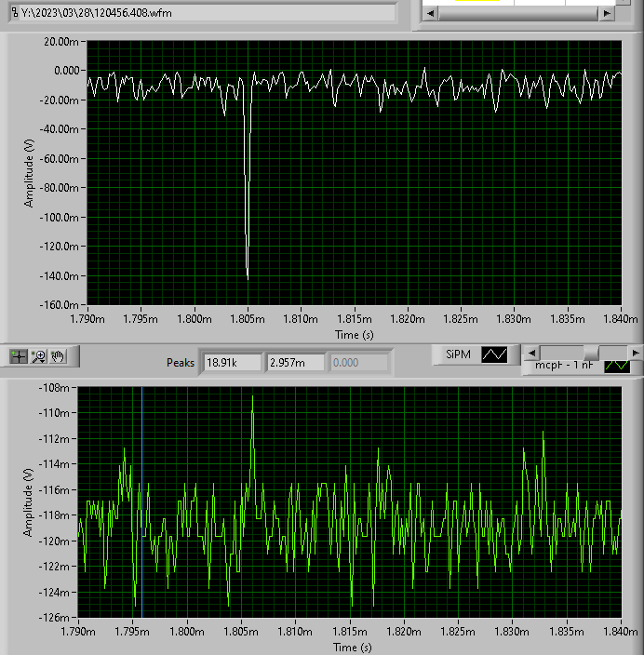Select the crosshair cursor tool
Image resolution: width=644 pixels, height=655 pixels.
click(x=19, y=355)
